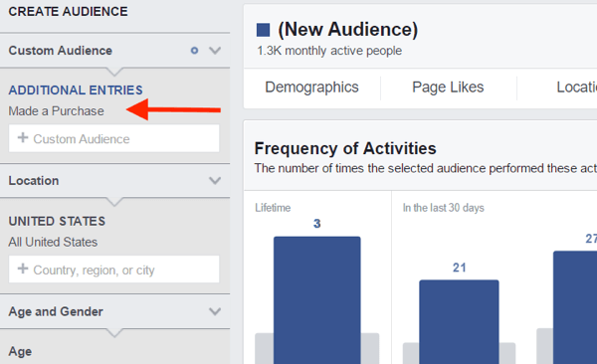Click the In the last 30 days label
Viewport: 597px width, 364px height.
point(443,208)
